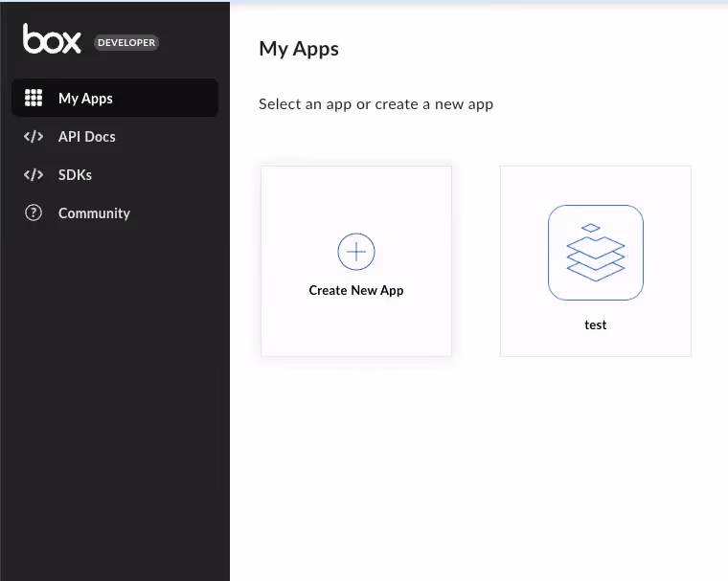Screen dimensions: 728x581
Task: Select the Create New App label
Action: (x=356, y=291)
